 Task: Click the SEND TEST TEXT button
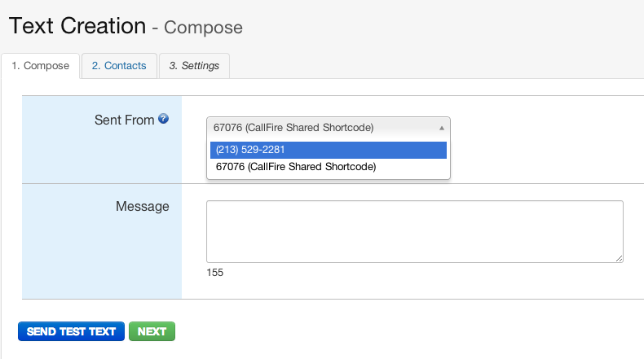pos(71,331)
